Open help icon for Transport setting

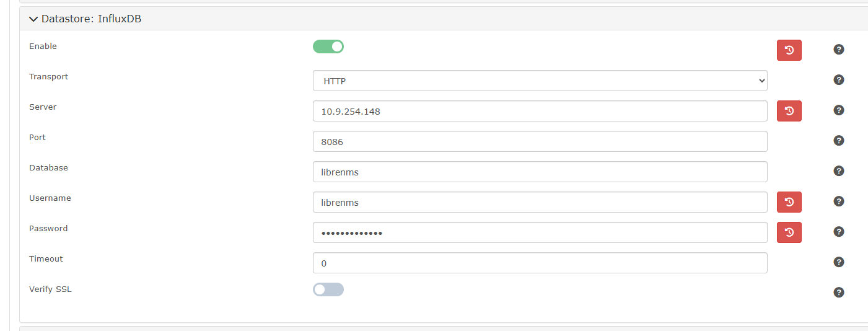(x=839, y=80)
